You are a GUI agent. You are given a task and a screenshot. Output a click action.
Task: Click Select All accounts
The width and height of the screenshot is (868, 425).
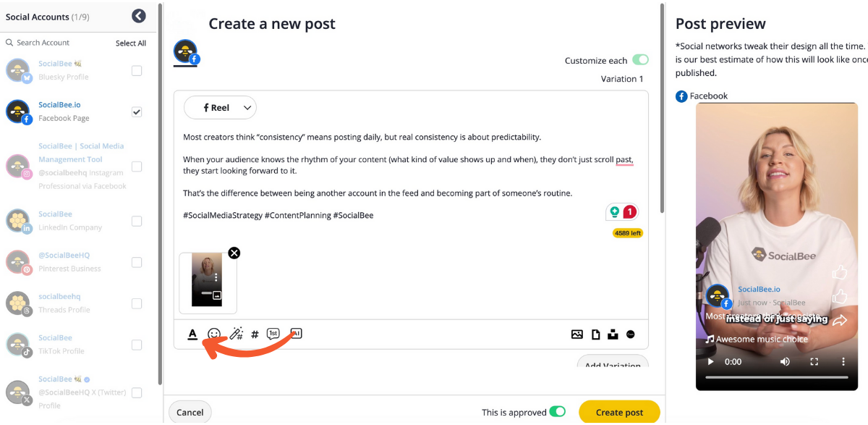coord(131,43)
